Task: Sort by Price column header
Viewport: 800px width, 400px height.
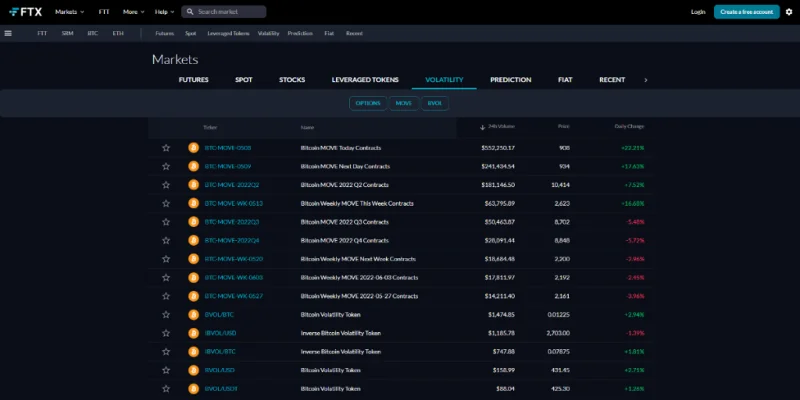Action: point(564,127)
